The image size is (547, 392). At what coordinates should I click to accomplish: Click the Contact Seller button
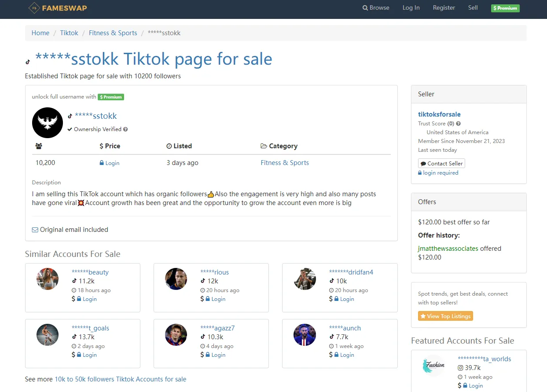441,163
